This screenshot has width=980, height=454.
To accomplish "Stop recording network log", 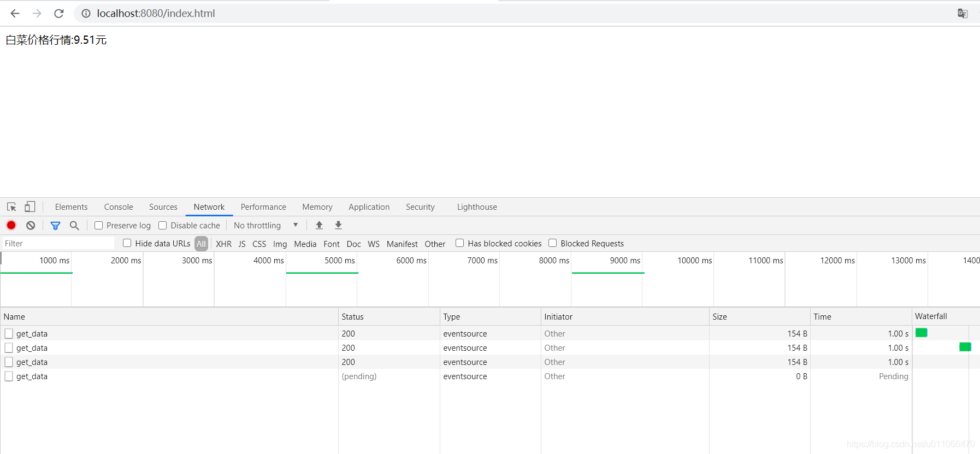I will click(11, 225).
